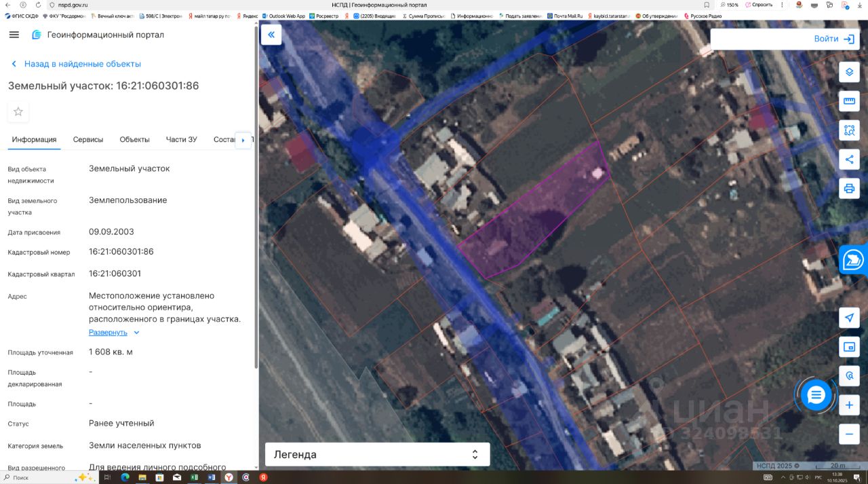The image size is (868, 484).
Task: Open the Росреестр bookmark
Action: pos(323,16)
